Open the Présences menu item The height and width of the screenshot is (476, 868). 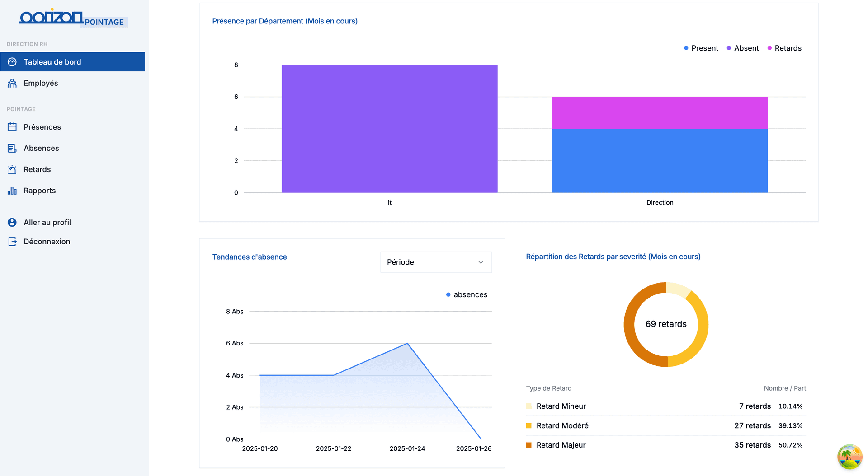point(42,127)
